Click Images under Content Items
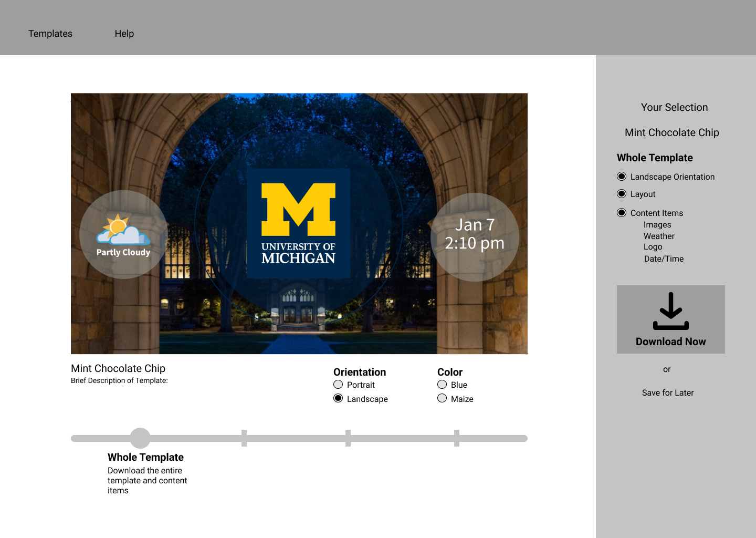Image resolution: width=756 pixels, height=538 pixels. 657,224
